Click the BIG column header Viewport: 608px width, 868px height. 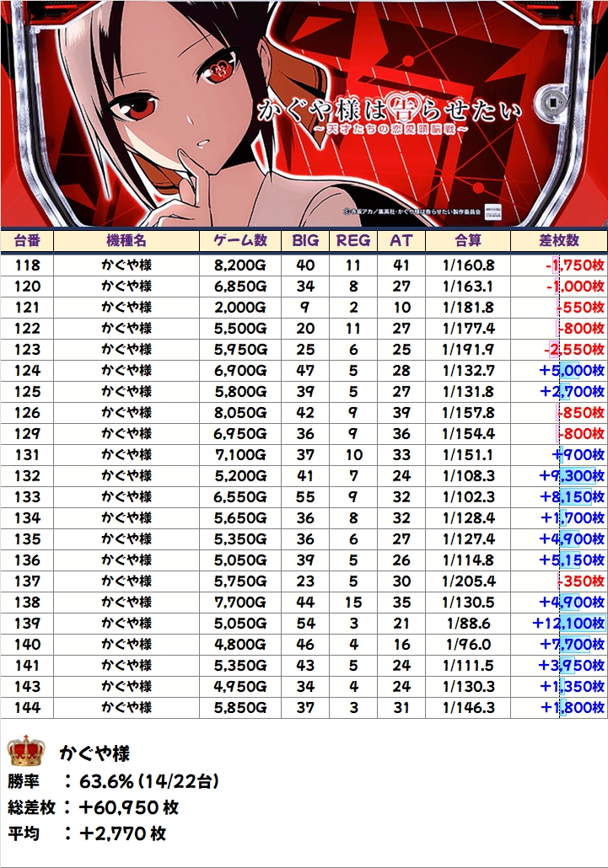coord(305,241)
